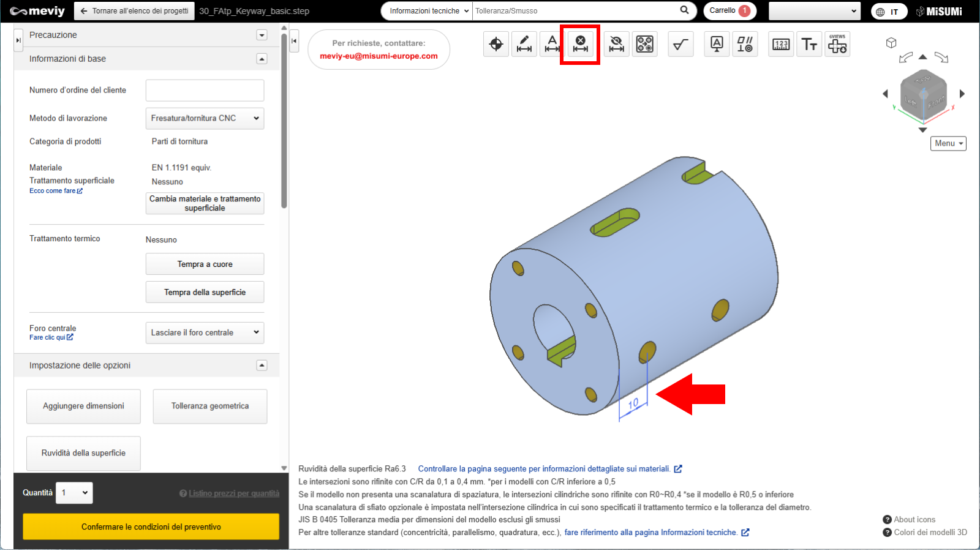This screenshot has height=551, width=980.
Task: Open the surface roughness symbol tool
Action: coord(680,44)
